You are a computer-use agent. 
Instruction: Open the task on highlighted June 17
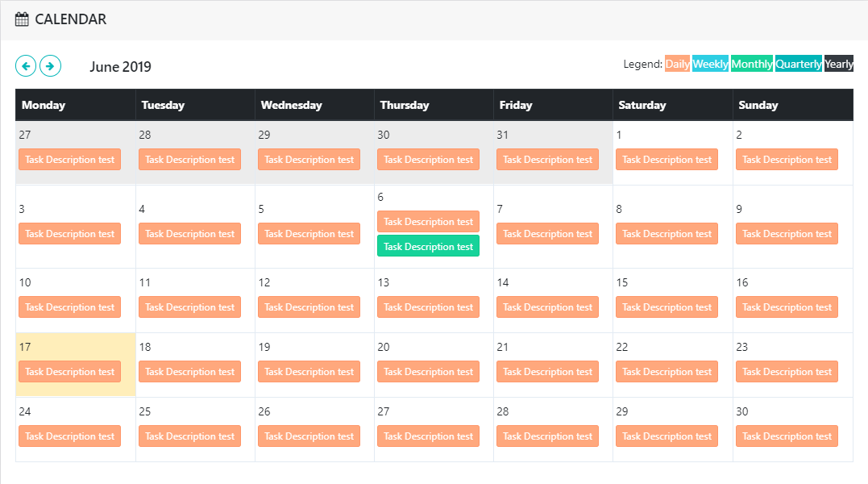coord(69,372)
